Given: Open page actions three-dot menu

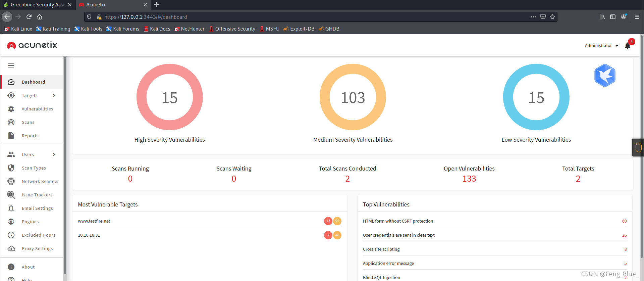Looking at the screenshot, I should point(534,17).
